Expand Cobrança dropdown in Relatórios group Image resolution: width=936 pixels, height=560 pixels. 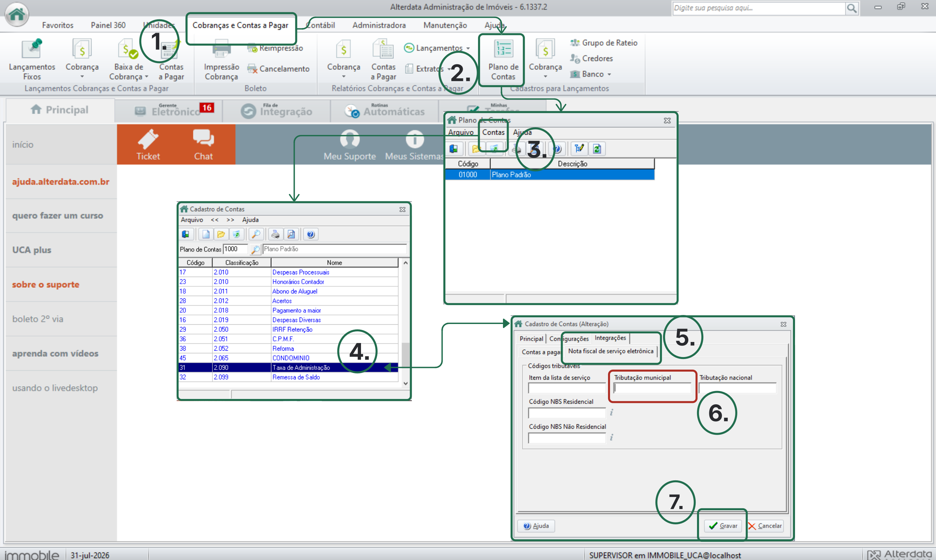[343, 77]
